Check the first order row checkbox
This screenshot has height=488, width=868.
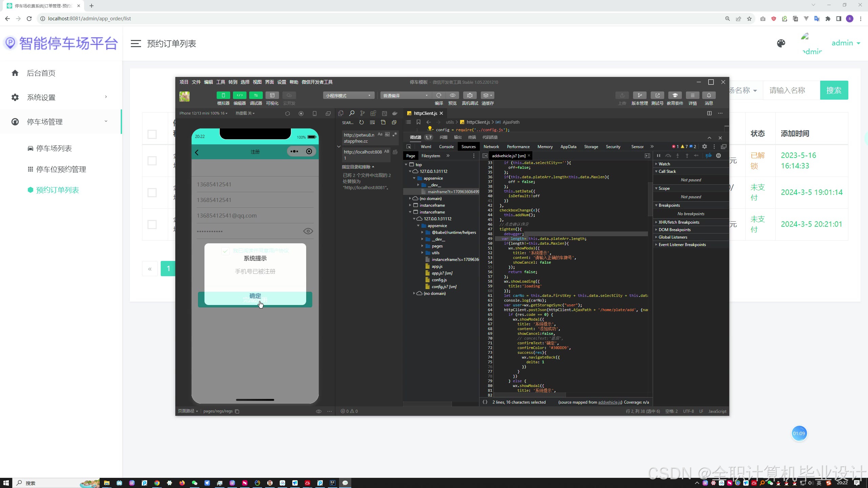152,161
